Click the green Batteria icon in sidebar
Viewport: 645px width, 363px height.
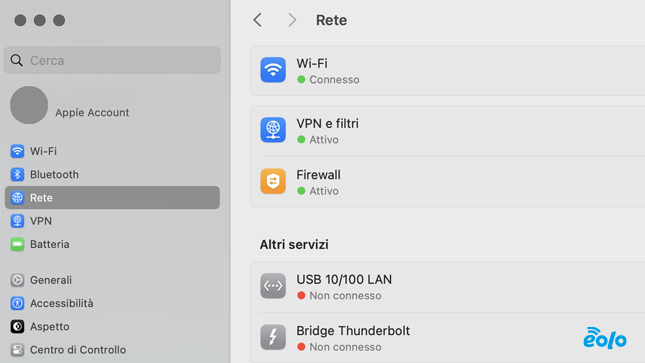[17, 244]
